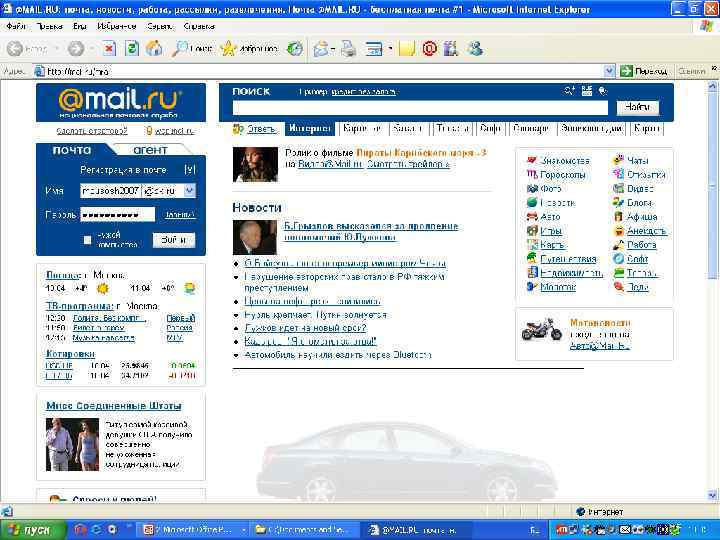Click the Знакомства heart icon
The height and width of the screenshot is (540, 720).
click(532, 160)
